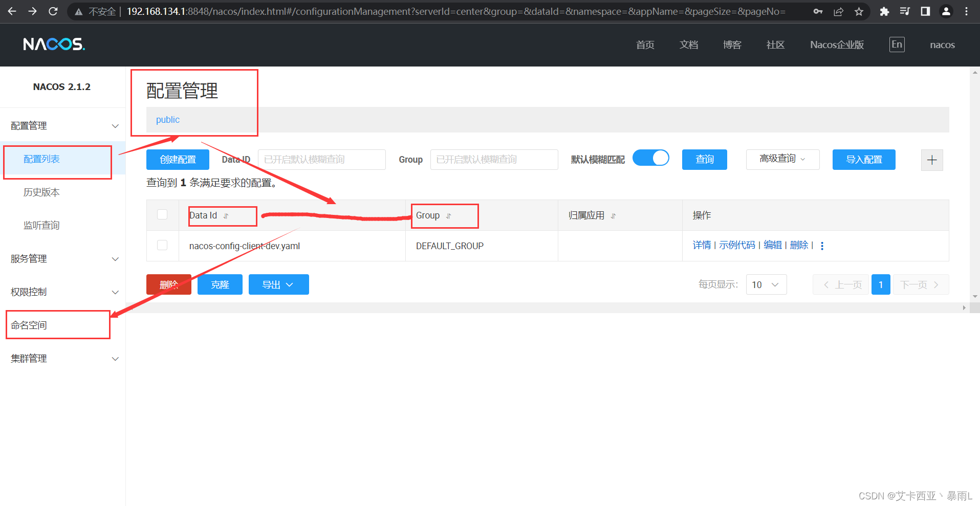
Task: Focus the Data ID search field
Action: pyautogui.click(x=321, y=160)
